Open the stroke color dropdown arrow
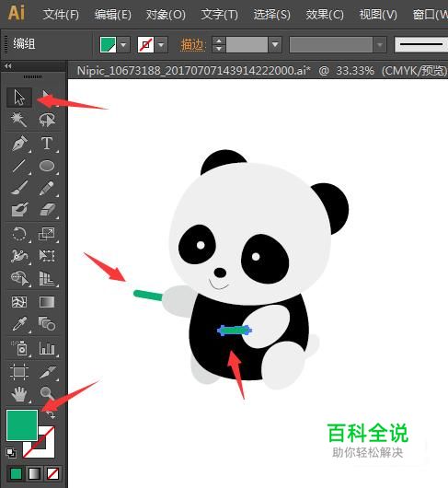The image size is (448, 488). pyautogui.click(x=161, y=45)
